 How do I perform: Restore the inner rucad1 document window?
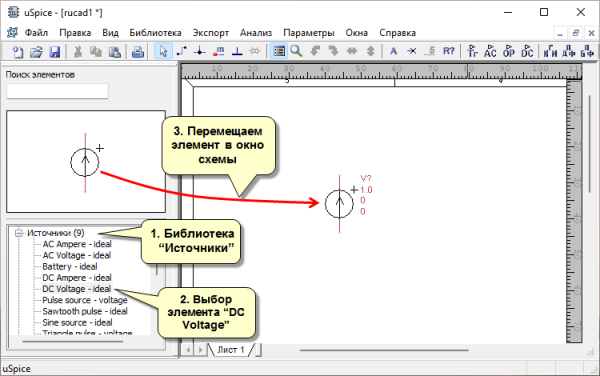pos(576,33)
